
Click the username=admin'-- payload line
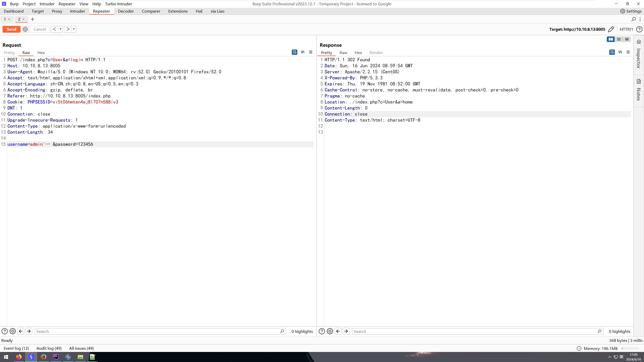[x=160, y=144]
